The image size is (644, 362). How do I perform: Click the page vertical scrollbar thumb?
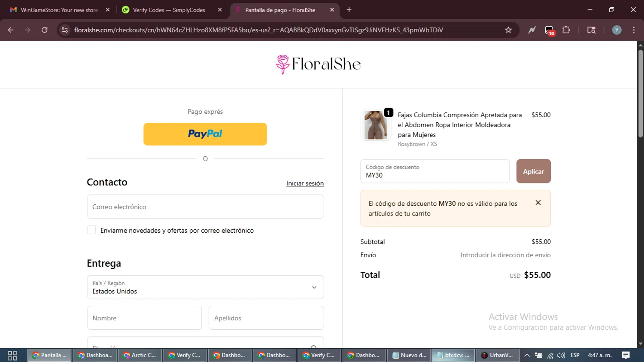pyautogui.click(x=641, y=93)
